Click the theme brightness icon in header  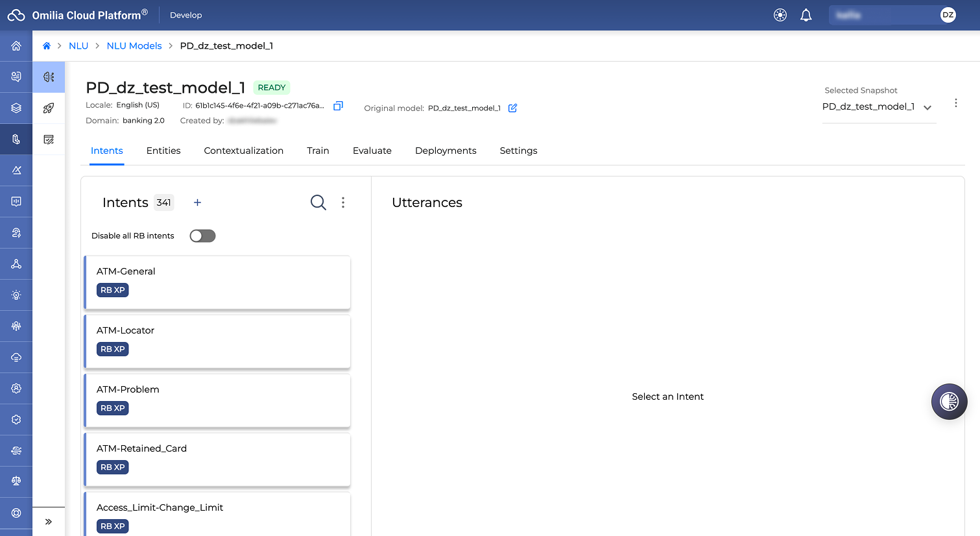[x=780, y=15]
